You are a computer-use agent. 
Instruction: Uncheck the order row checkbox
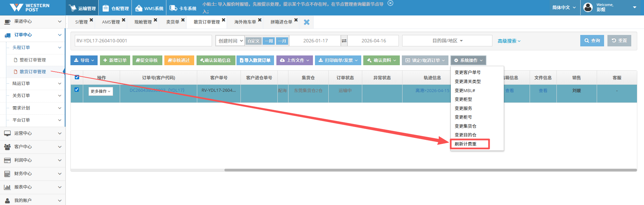pyautogui.click(x=77, y=89)
